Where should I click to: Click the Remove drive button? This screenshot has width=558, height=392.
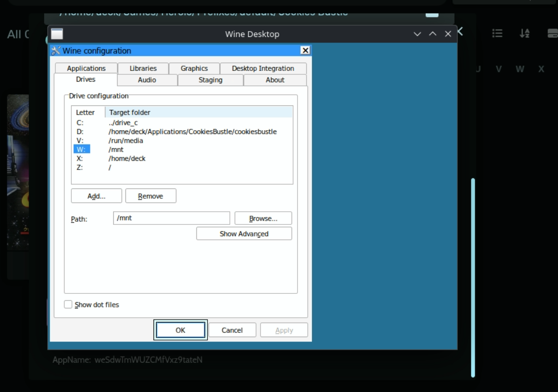[x=151, y=196]
